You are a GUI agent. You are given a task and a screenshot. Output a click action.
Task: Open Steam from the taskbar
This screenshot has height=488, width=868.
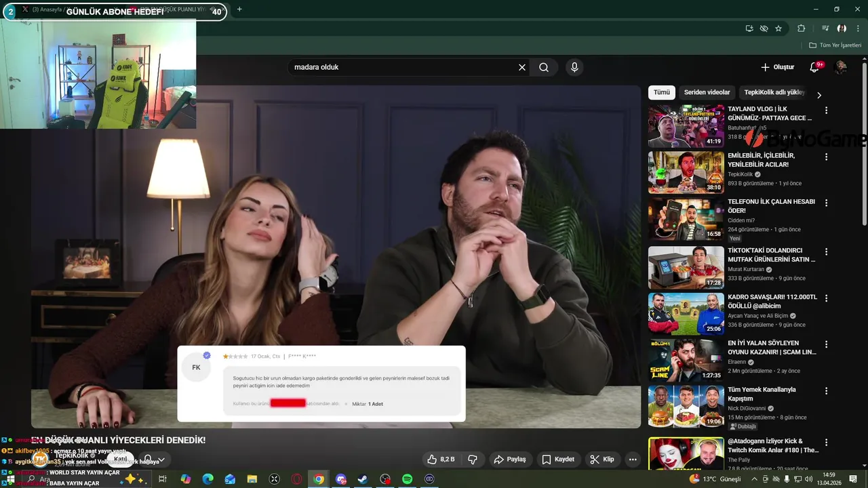point(363,479)
